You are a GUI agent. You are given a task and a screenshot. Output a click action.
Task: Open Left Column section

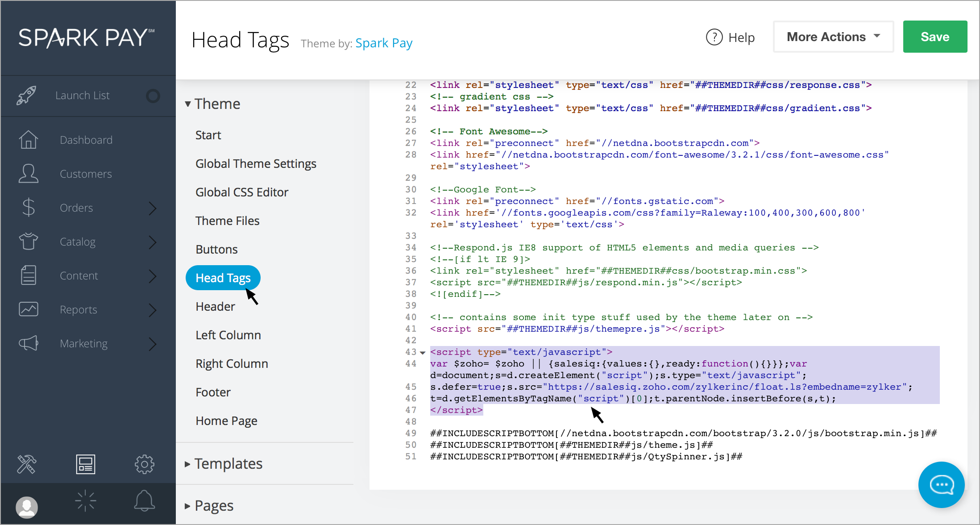[228, 335]
